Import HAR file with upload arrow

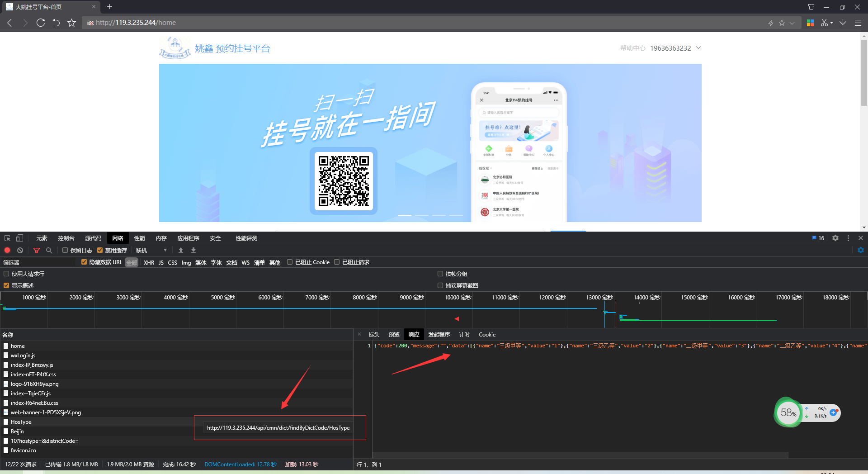(181, 250)
